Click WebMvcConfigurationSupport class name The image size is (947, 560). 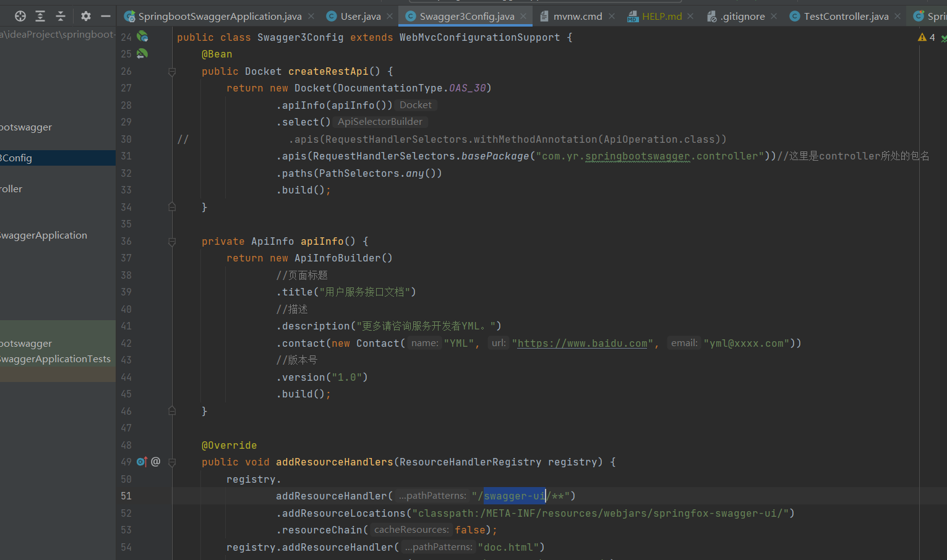(x=479, y=38)
